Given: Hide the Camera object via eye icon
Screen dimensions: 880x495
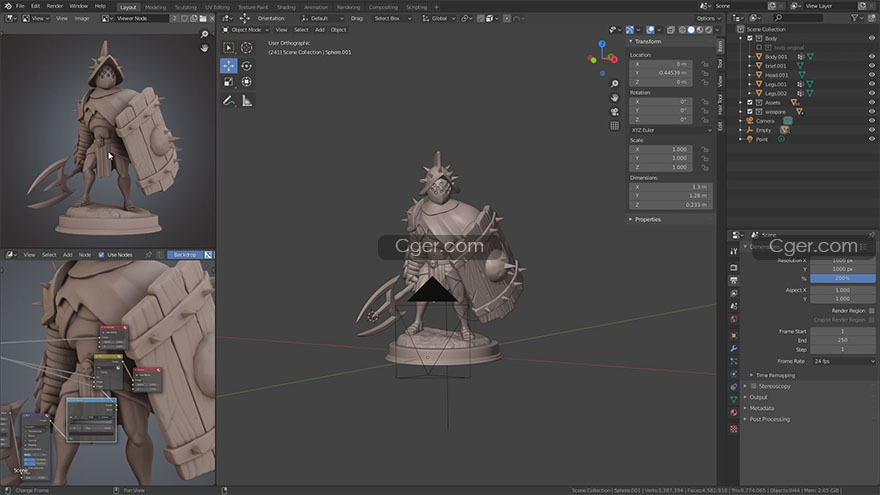Looking at the screenshot, I should [872, 121].
